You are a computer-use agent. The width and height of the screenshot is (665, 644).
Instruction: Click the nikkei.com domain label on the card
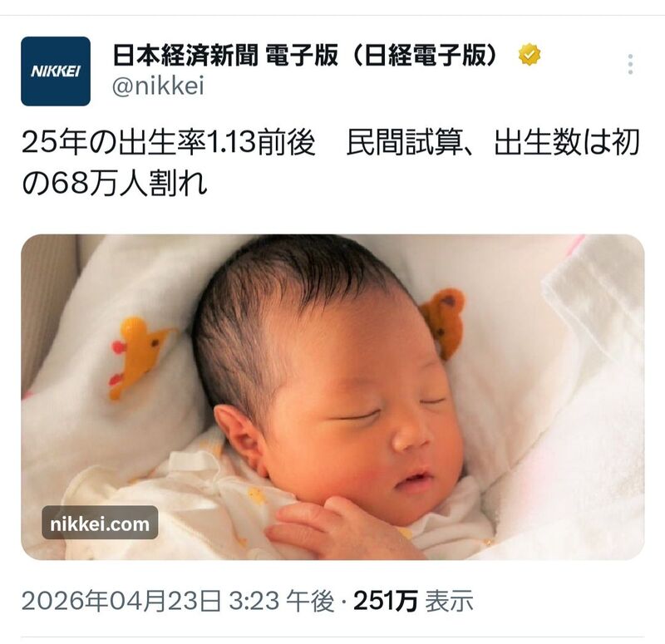100,524
